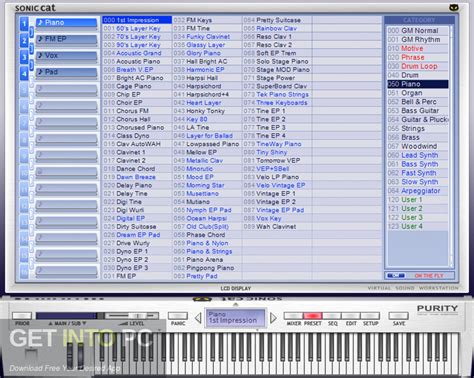Open the SEQ page

click(332, 315)
